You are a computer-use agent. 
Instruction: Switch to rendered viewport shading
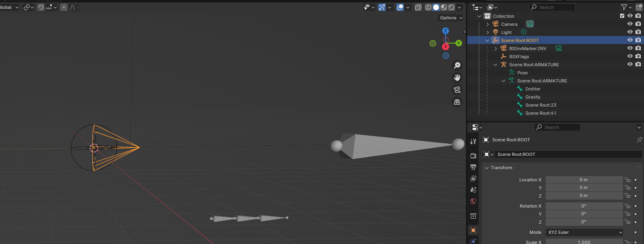(451, 7)
